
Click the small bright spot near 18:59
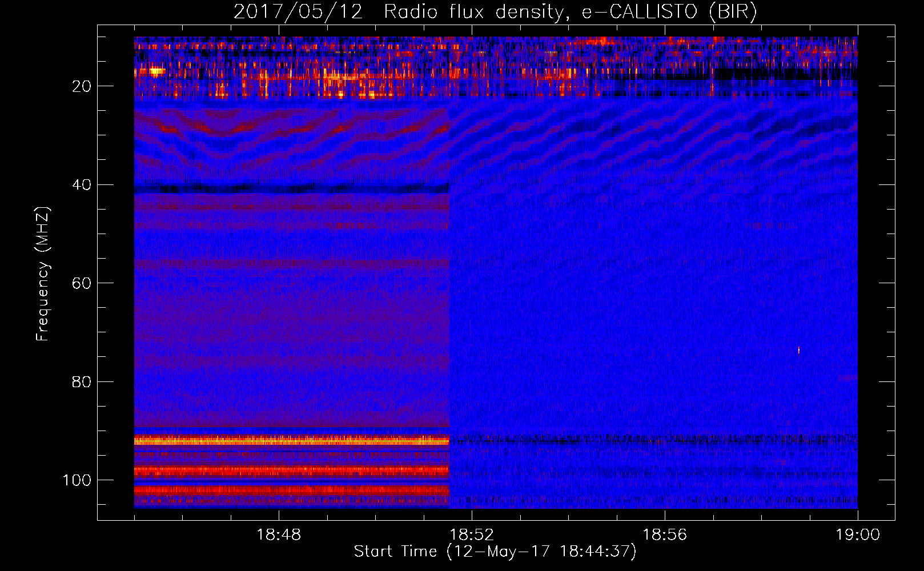coord(798,350)
